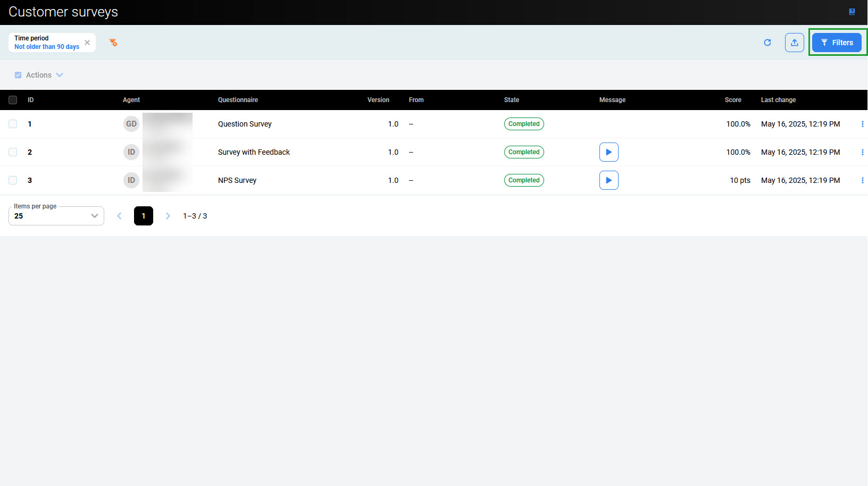Image resolution: width=868 pixels, height=486 pixels.
Task: Click the refresh icon in toolbar
Action: click(x=767, y=43)
